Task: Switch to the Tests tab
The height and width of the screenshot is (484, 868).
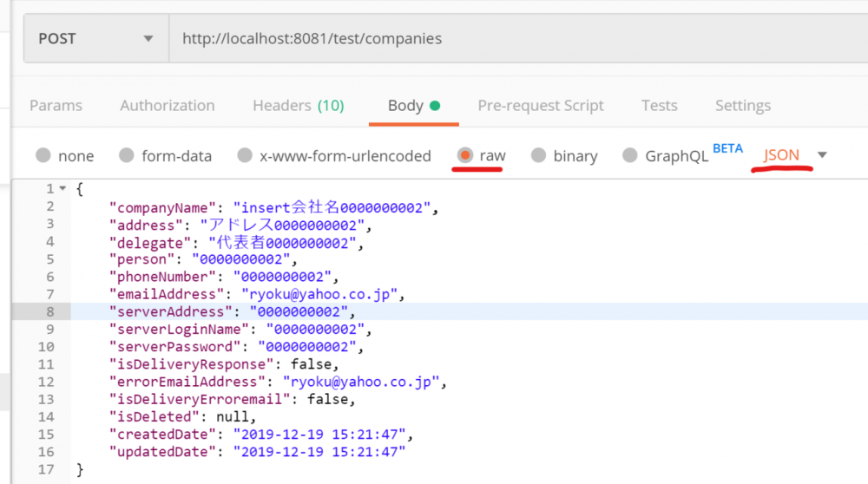Action: coord(660,106)
